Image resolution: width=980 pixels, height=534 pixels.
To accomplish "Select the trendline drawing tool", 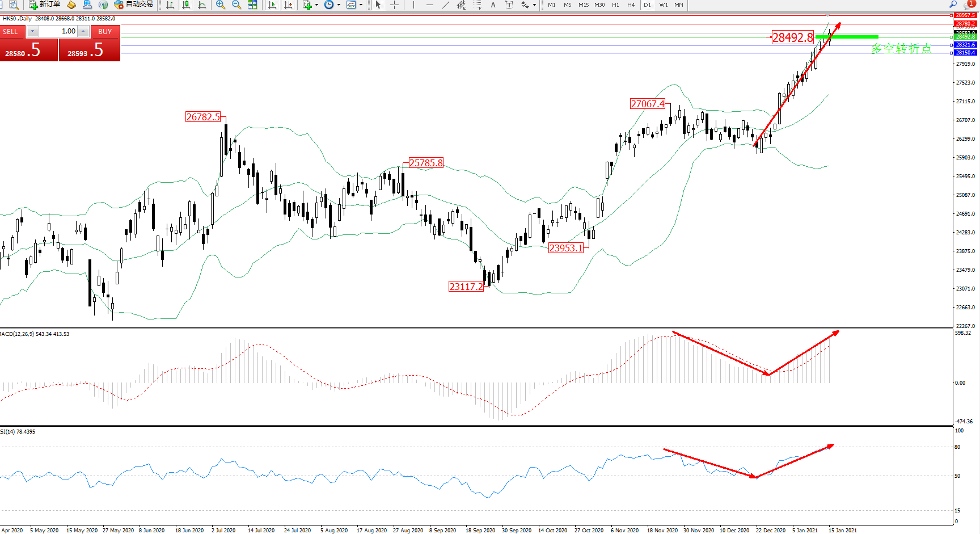I will click(446, 5).
